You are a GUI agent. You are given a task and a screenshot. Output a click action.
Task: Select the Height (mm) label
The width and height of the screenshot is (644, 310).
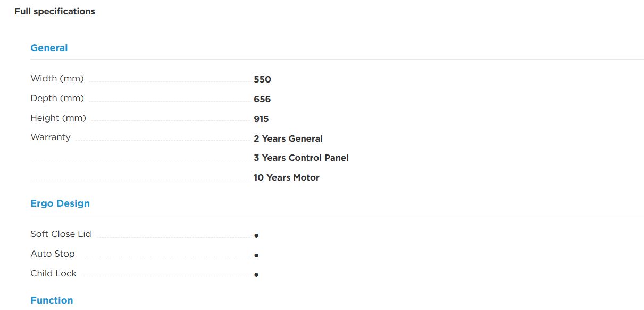tap(58, 118)
